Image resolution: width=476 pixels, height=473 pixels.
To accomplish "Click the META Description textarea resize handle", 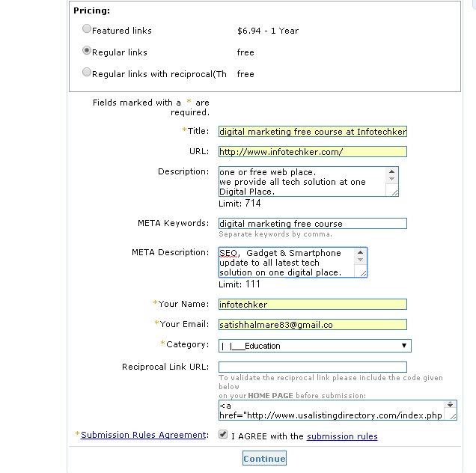I will click(363, 273).
